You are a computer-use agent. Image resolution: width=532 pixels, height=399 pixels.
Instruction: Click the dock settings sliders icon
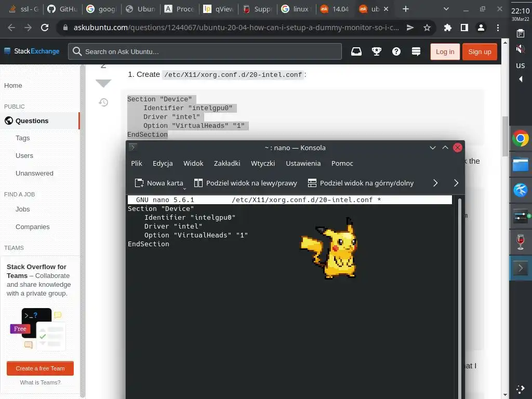click(x=521, y=216)
